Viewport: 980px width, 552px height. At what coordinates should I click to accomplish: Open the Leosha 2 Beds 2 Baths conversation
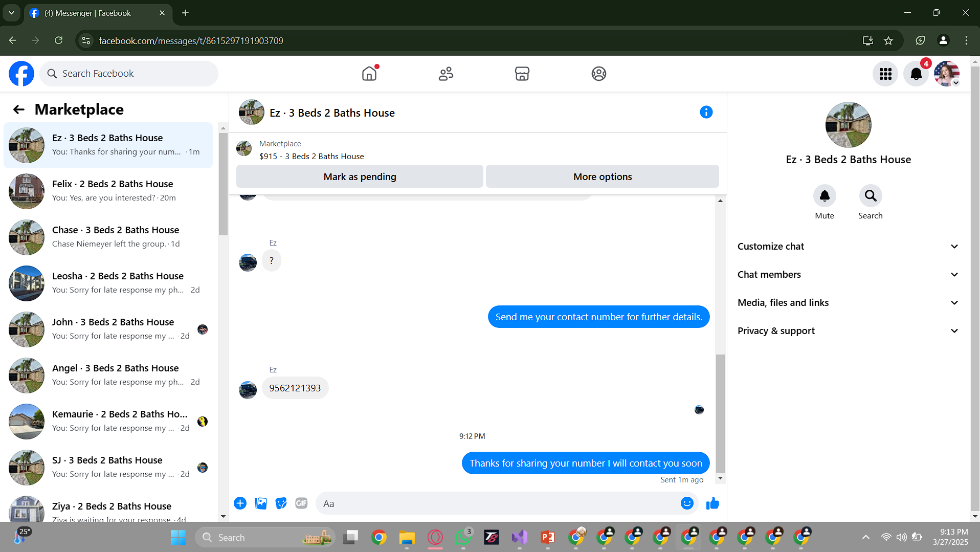(108, 283)
